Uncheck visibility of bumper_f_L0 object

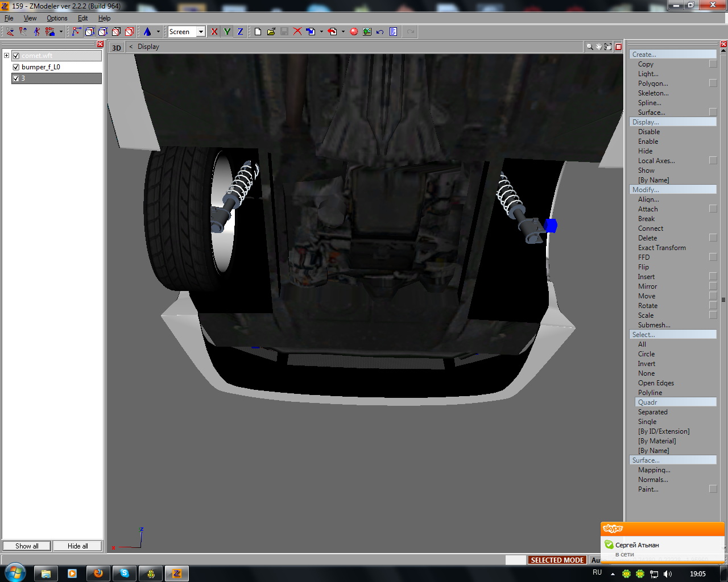click(x=16, y=67)
